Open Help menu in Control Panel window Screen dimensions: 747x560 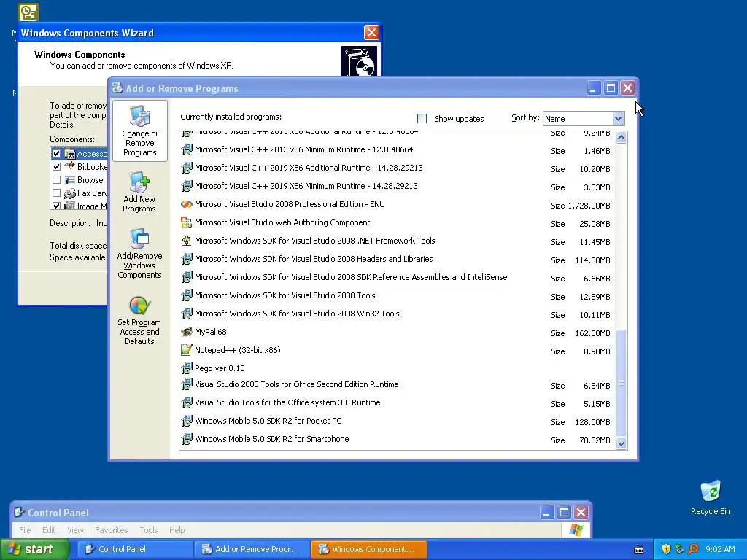[177, 530]
